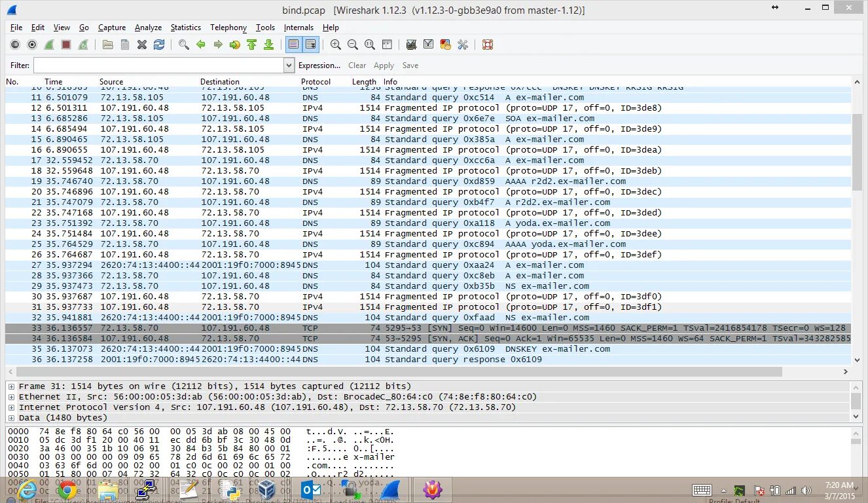Sort by the Destination column header
The image size is (868, 503).
point(219,82)
